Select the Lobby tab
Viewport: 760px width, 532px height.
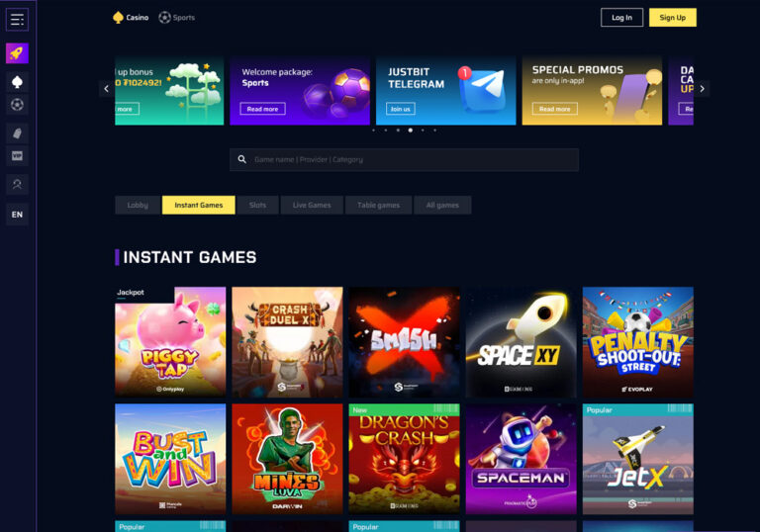click(x=138, y=205)
